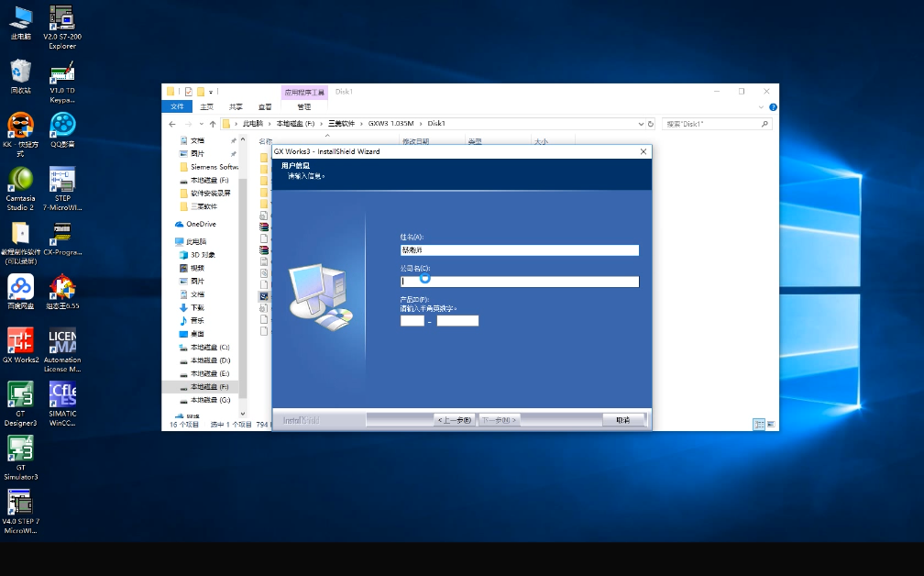Viewport: 924px width, 576px height.
Task: Select 本地磁盘 (G:) in navigation pane
Action: (x=204, y=400)
